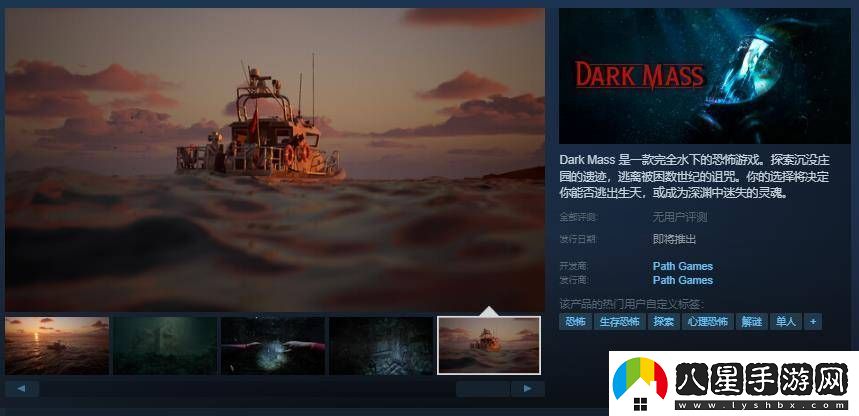Viewport: 859px width, 416px height.
Task: Click the 生存恐怖 tag
Action: (x=620, y=321)
